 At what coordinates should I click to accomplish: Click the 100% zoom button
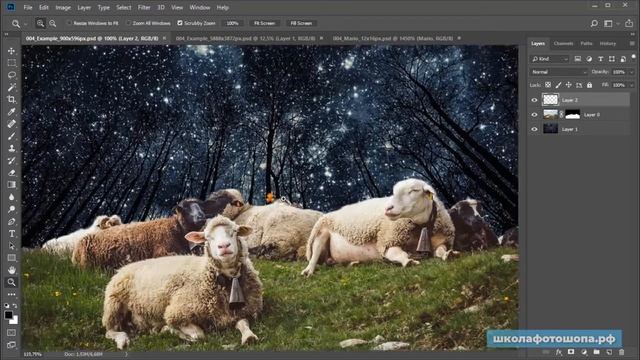232,23
